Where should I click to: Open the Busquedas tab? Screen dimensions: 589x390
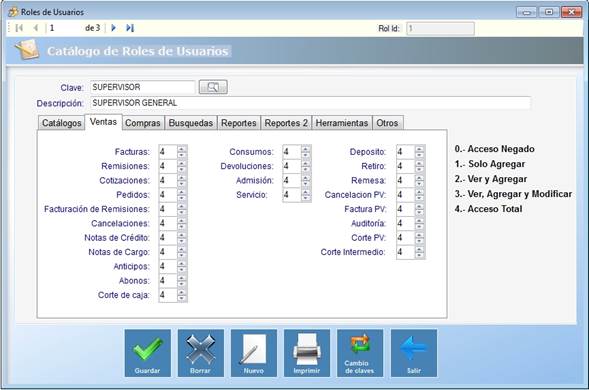coord(191,123)
